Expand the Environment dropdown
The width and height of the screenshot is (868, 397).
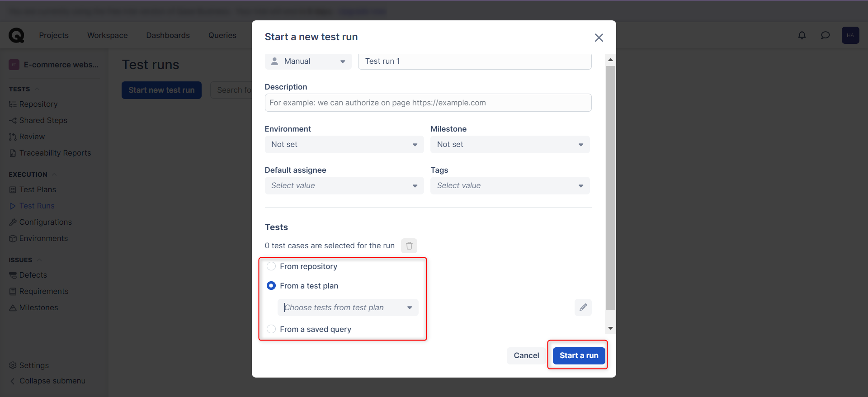(x=344, y=145)
